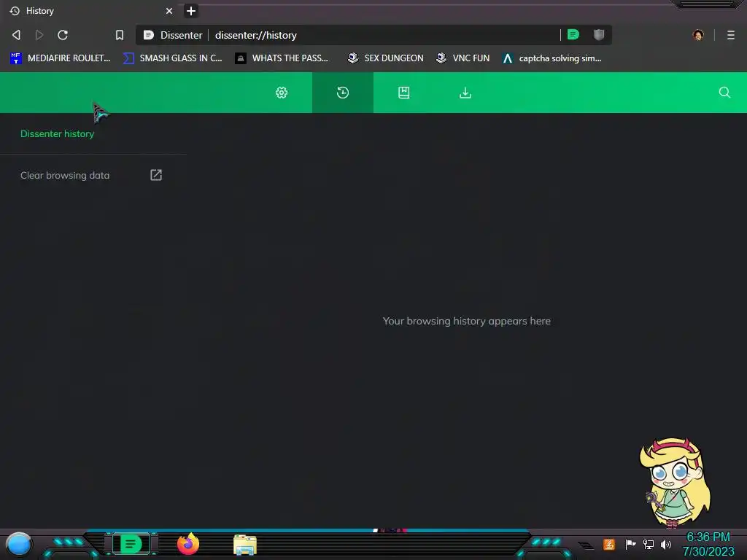This screenshot has height=560, width=747.
Task: Click the network tray icon
Action: [649, 544]
